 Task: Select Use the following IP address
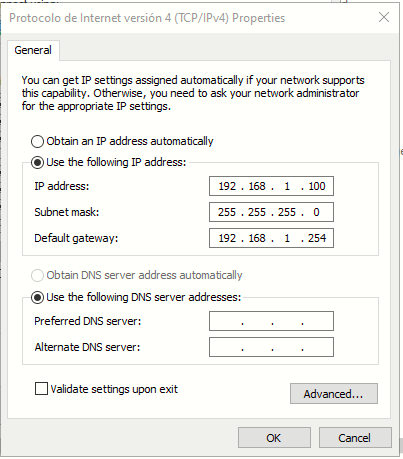(x=37, y=162)
